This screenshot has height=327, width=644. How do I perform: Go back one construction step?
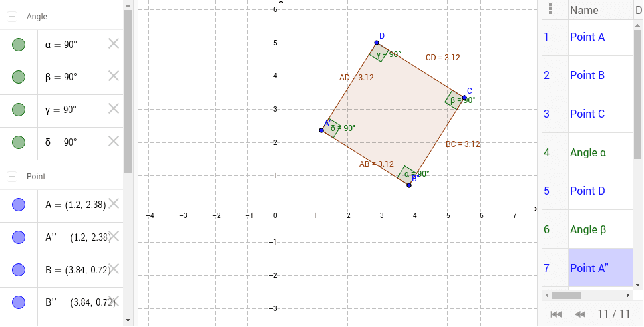[580, 314]
